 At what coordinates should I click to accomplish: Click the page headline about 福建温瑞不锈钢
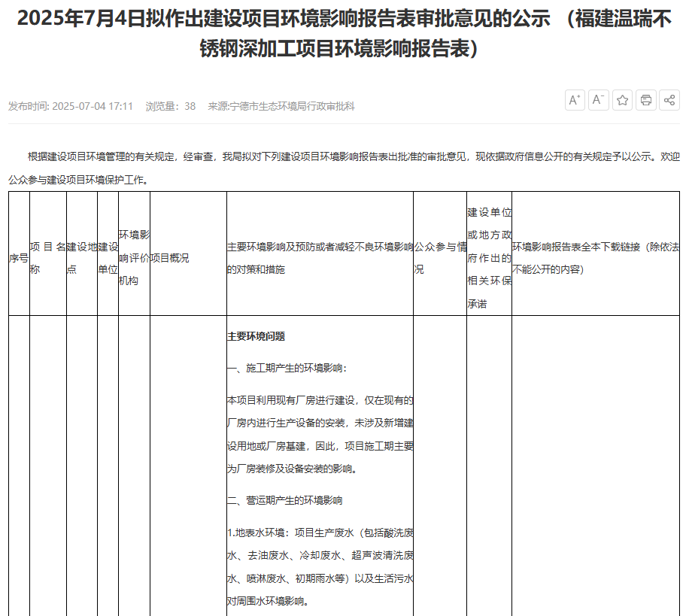(x=343, y=32)
